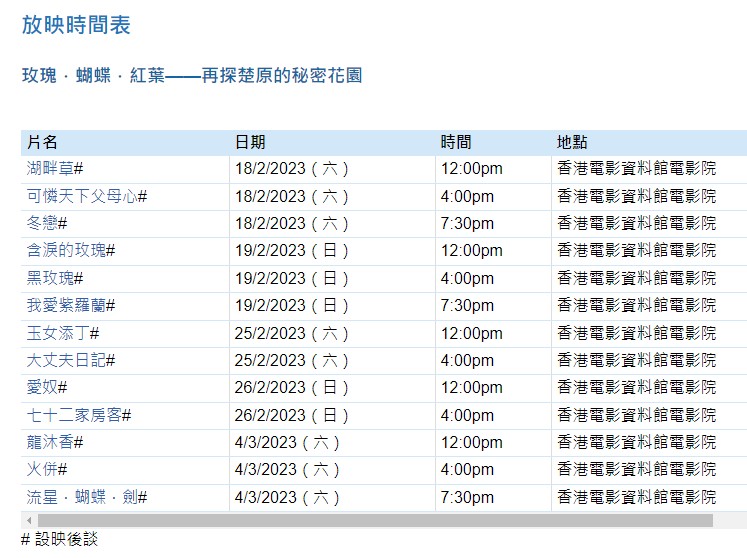This screenshot has height=558, width=747.
Task: Select the 含淚的玫瑰 film link
Action: click(66, 251)
